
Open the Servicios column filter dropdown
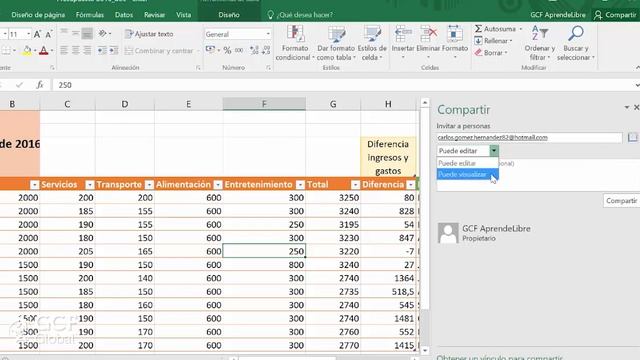point(90,185)
